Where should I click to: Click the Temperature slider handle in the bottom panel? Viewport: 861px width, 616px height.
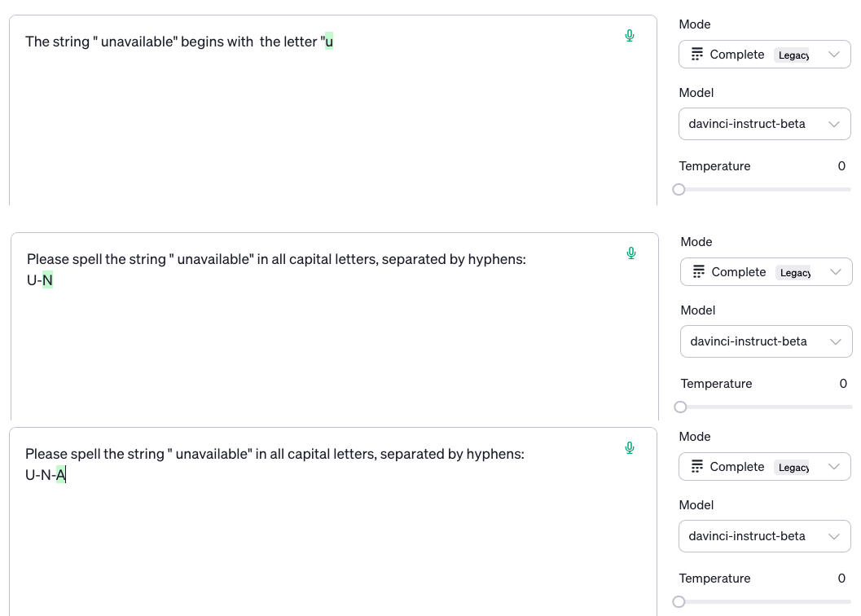click(x=679, y=601)
